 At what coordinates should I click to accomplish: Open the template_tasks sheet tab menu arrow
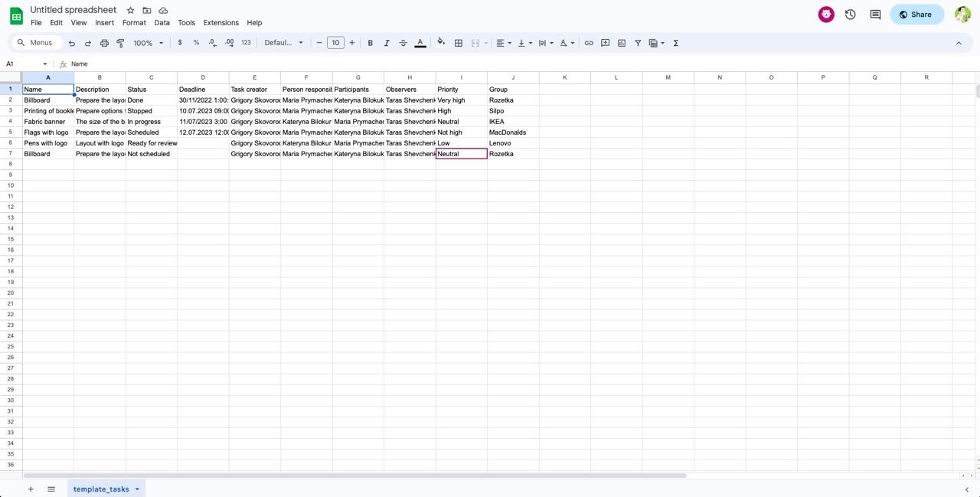138,489
